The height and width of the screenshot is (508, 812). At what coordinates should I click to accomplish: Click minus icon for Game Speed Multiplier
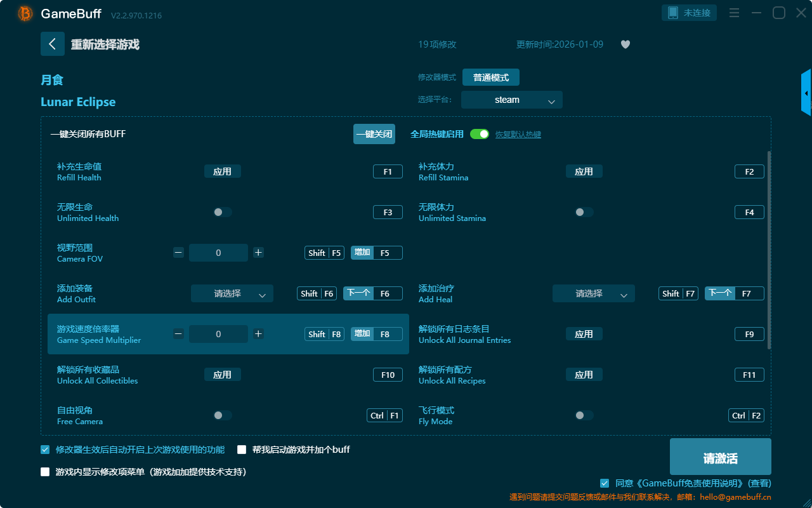click(x=178, y=334)
